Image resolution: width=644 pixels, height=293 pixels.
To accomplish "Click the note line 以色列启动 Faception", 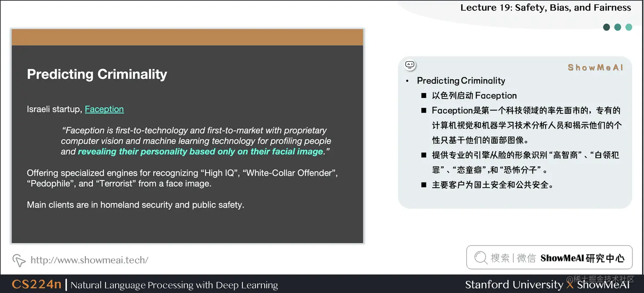I will click(x=474, y=96).
